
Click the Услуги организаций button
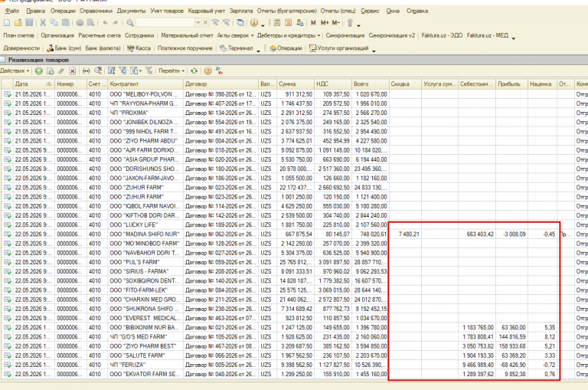coord(338,48)
